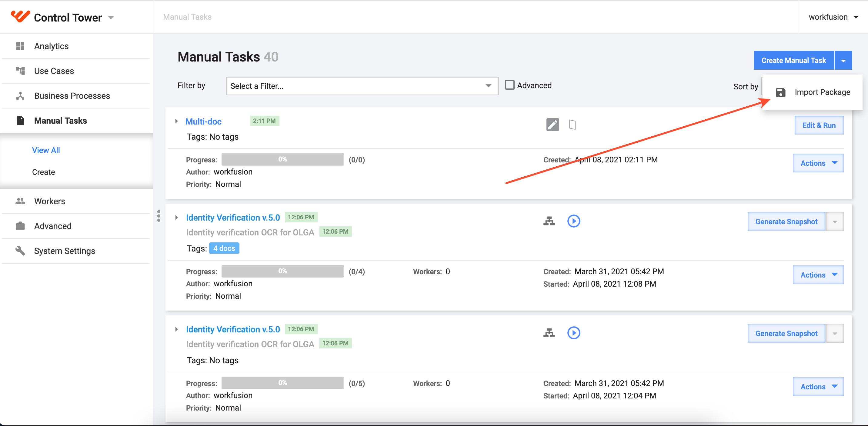
Task: Toggle the Create Manual Task split arrow
Action: tap(843, 61)
